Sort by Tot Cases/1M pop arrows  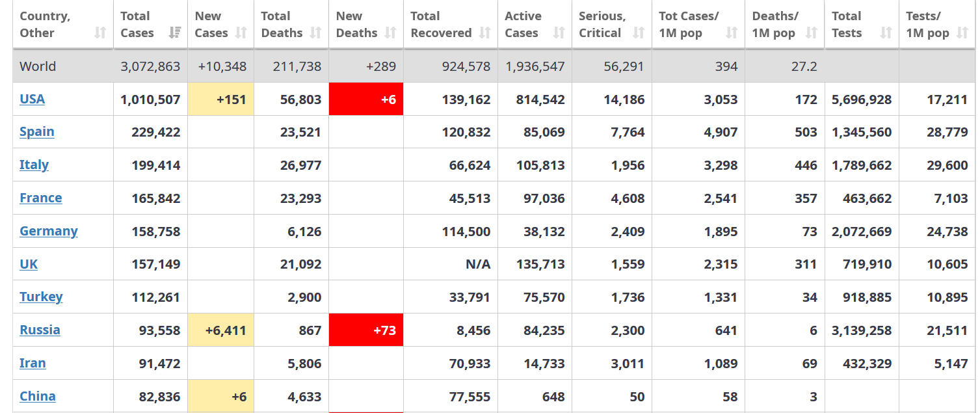(x=732, y=33)
